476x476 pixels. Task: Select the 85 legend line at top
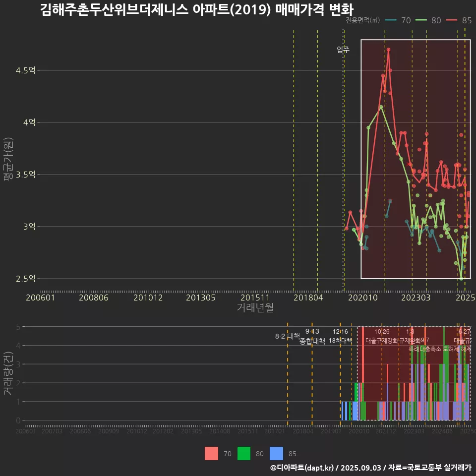[x=451, y=20]
